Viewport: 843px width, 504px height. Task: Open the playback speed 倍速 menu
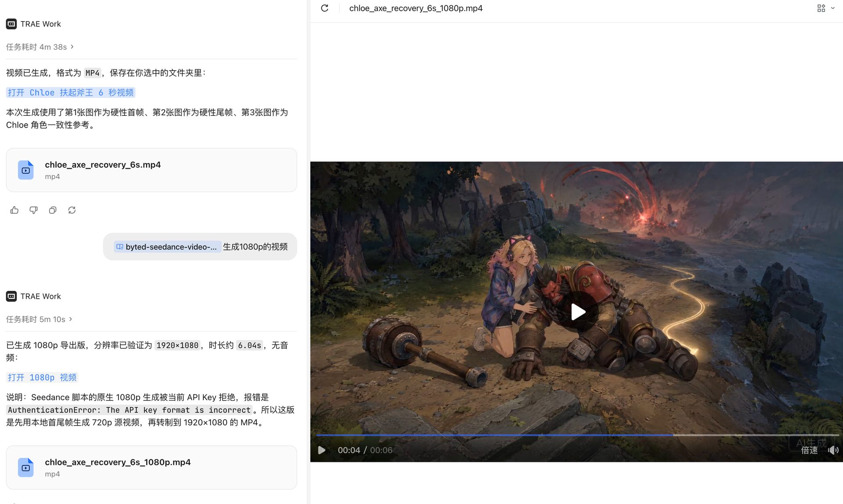click(809, 450)
